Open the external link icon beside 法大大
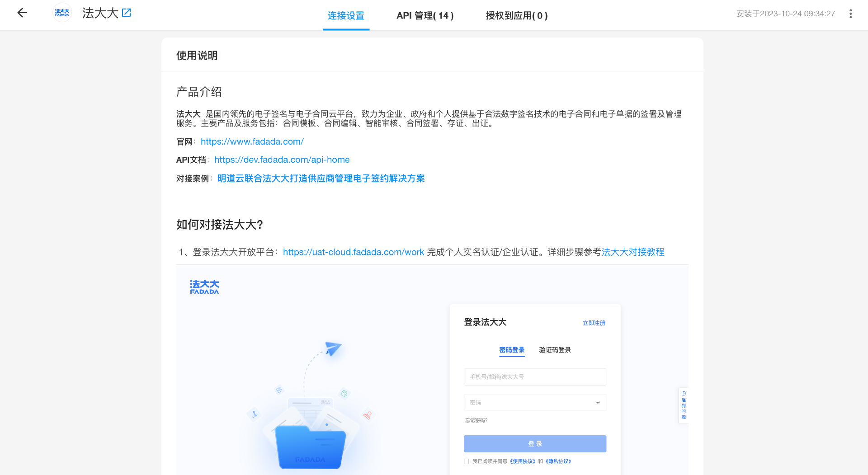This screenshot has height=475, width=868. coord(127,13)
